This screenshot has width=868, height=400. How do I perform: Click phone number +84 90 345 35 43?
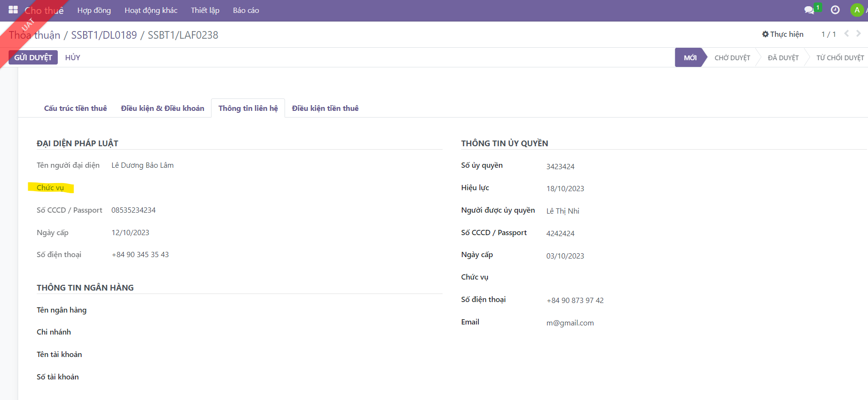[140, 255]
